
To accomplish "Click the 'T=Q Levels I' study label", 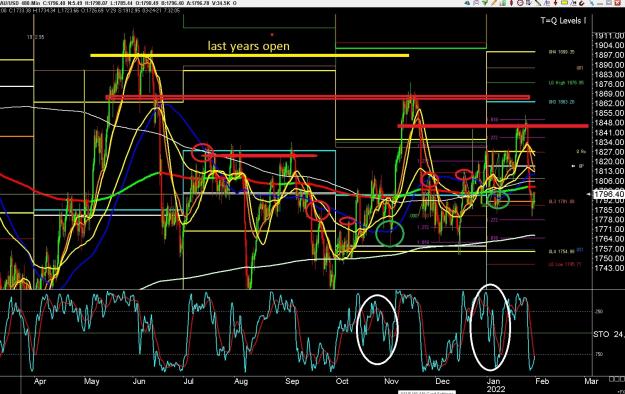I will click(563, 21).
